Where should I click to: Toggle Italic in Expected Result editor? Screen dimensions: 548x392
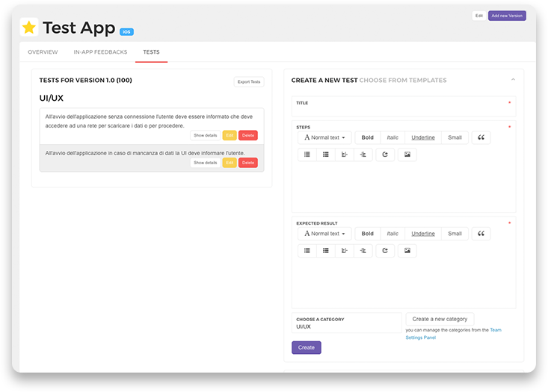[x=392, y=234]
